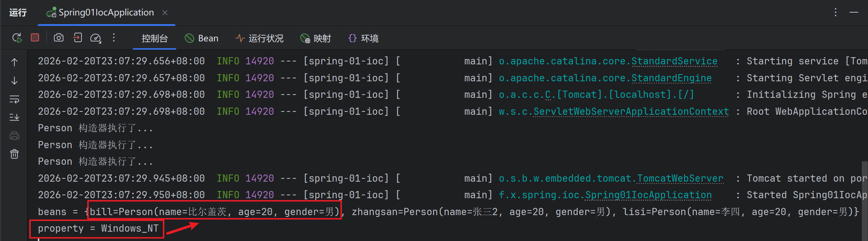Switch to the 控制台 tab
The image size is (868, 241).
(x=155, y=38)
